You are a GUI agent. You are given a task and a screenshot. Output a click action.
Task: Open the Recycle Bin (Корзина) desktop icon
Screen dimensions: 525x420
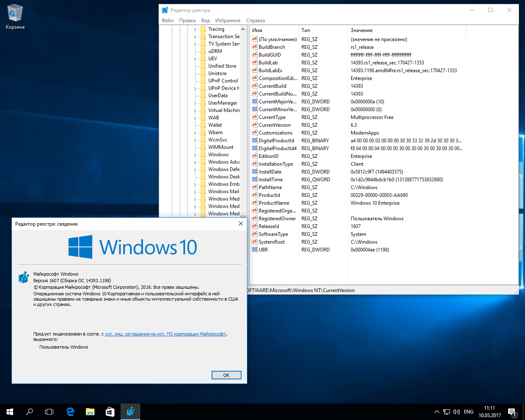tap(15, 17)
